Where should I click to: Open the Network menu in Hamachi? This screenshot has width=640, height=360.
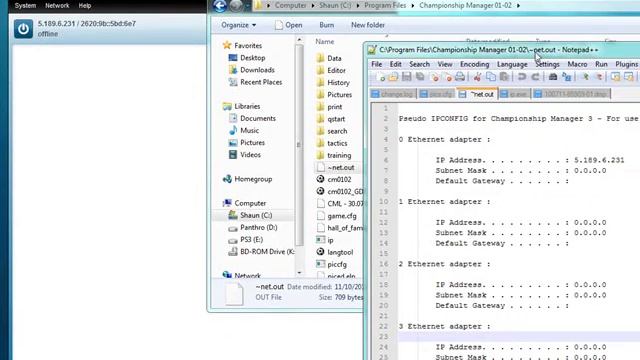pyautogui.click(x=57, y=6)
